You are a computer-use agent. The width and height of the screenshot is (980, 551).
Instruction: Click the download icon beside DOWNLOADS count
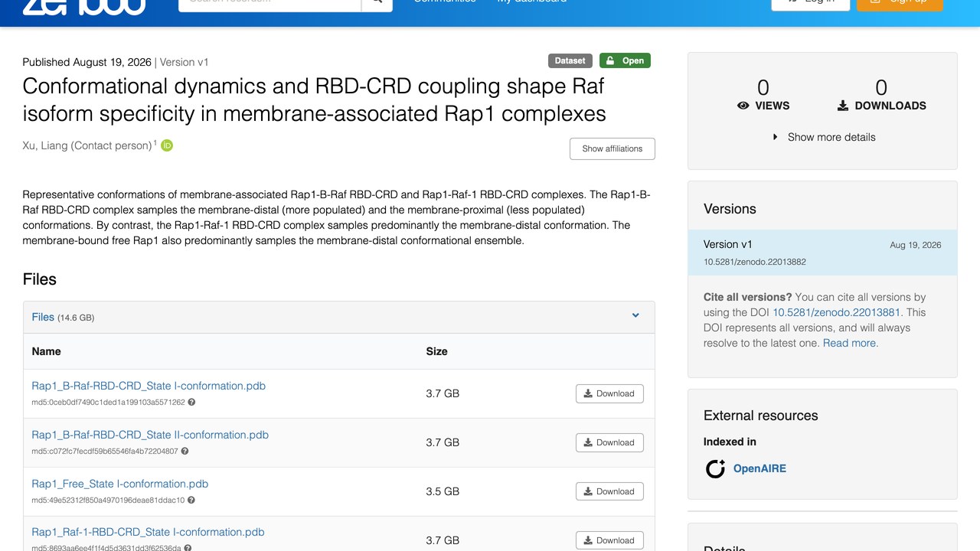pyautogui.click(x=843, y=106)
